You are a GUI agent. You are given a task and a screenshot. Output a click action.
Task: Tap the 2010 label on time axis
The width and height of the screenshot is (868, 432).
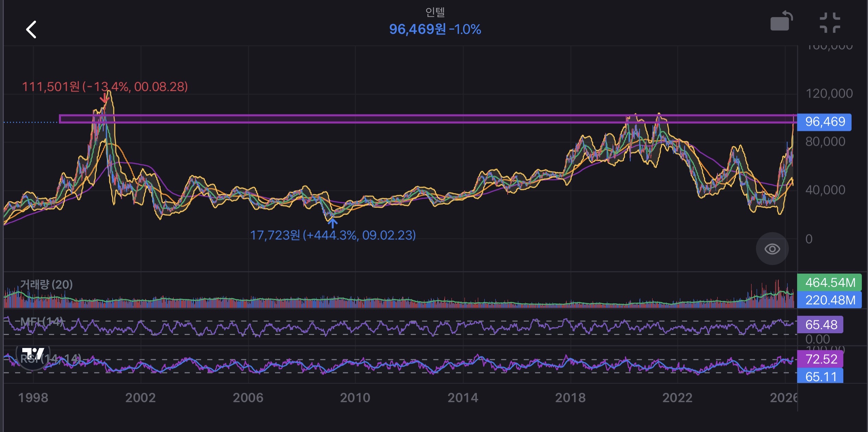pyautogui.click(x=355, y=398)
